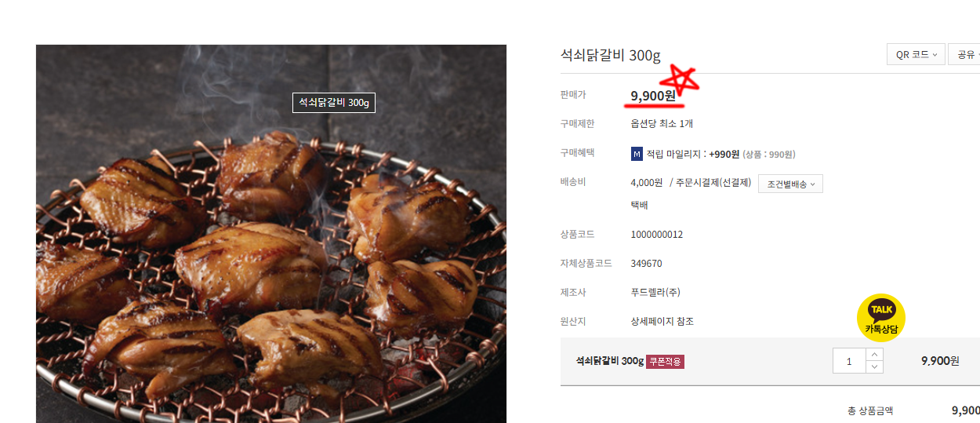Click the 자체상품코드 value 349670
Screen dimensions: 980x423
[x=646, y=263]
